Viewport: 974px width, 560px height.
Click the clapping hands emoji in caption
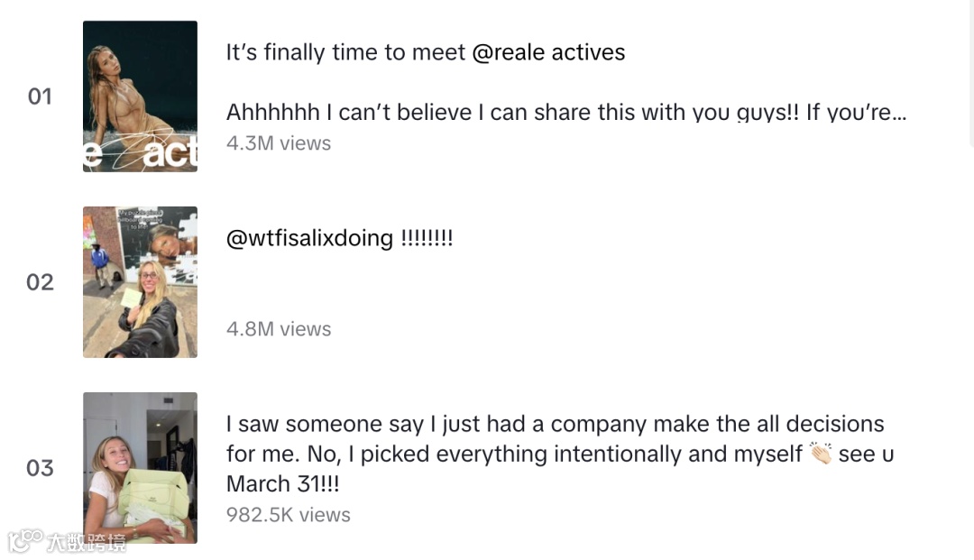[x=821, y=454]
